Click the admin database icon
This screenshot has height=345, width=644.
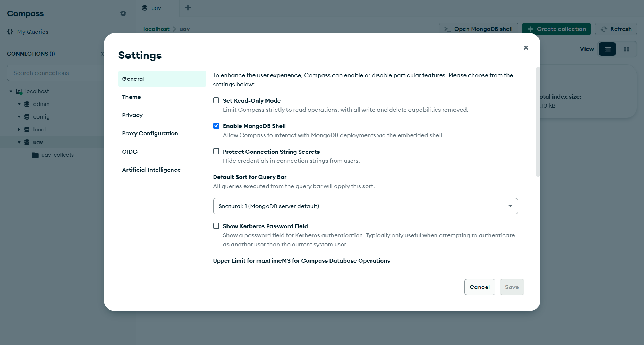coord(27,104)
